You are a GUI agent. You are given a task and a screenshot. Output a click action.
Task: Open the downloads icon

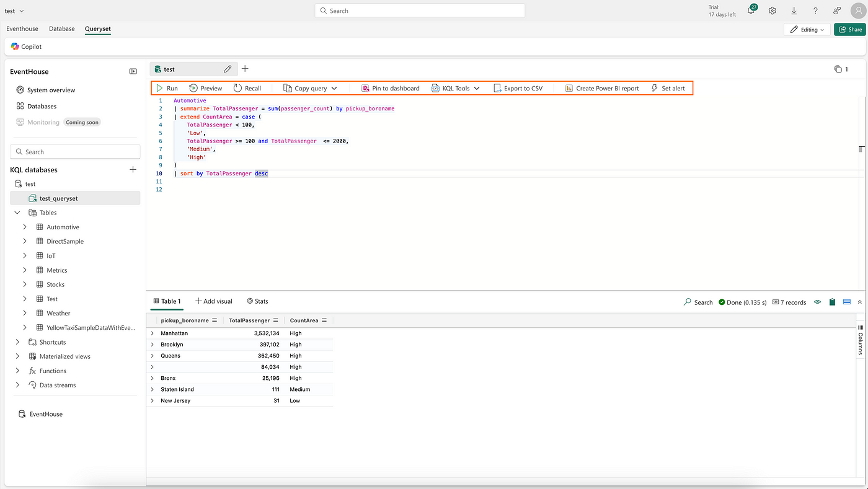[794, 11]
